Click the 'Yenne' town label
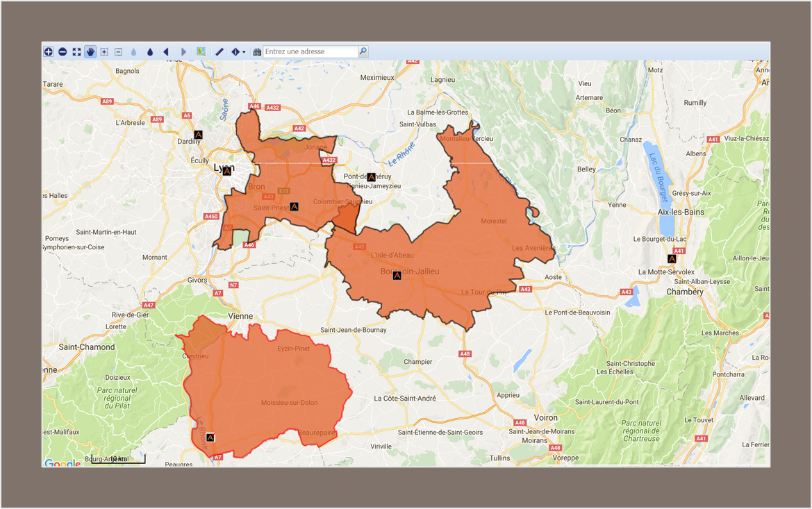 617,205
